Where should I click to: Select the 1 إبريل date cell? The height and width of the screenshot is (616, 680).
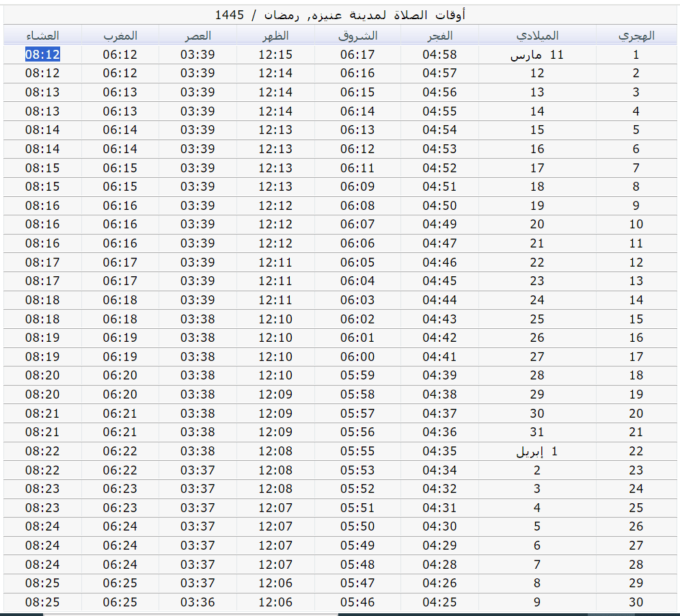click(537, 451)
